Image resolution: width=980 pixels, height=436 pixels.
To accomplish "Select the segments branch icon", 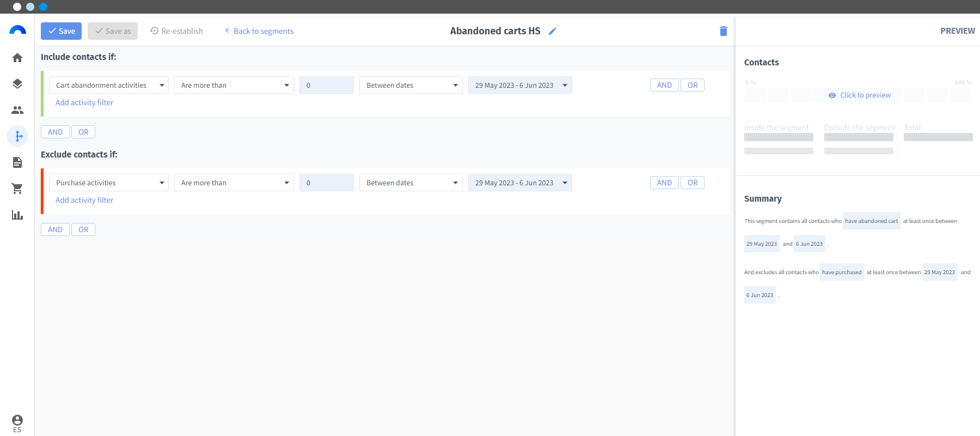I will [x=17, y=136].
